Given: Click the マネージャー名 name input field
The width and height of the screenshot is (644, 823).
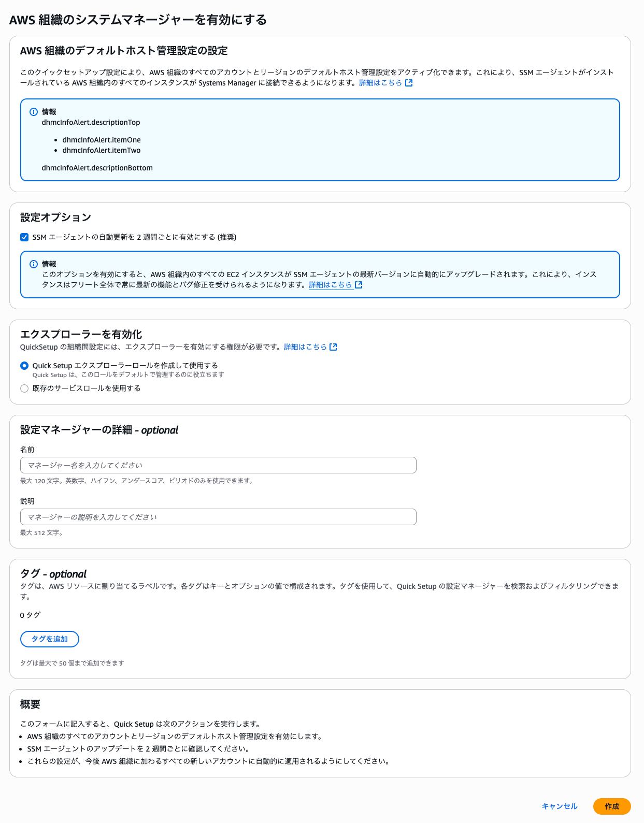Looking at the screenshot, I should [218, 465].
